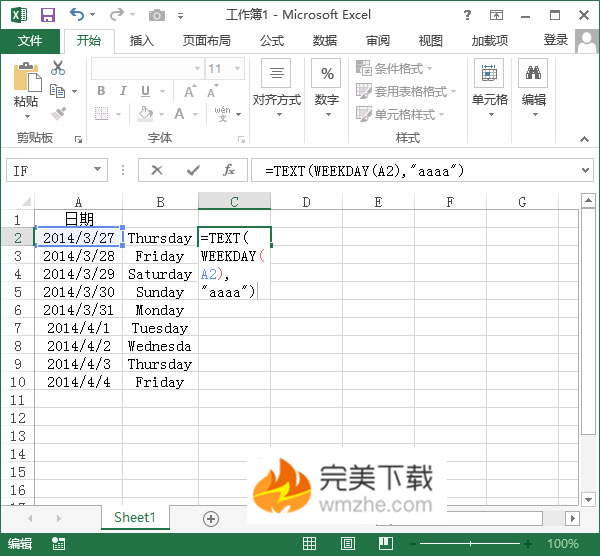Viewport: 600px width, 556px height.
Task: Open the font dialog launcher
Action: [x=241, y=139]
